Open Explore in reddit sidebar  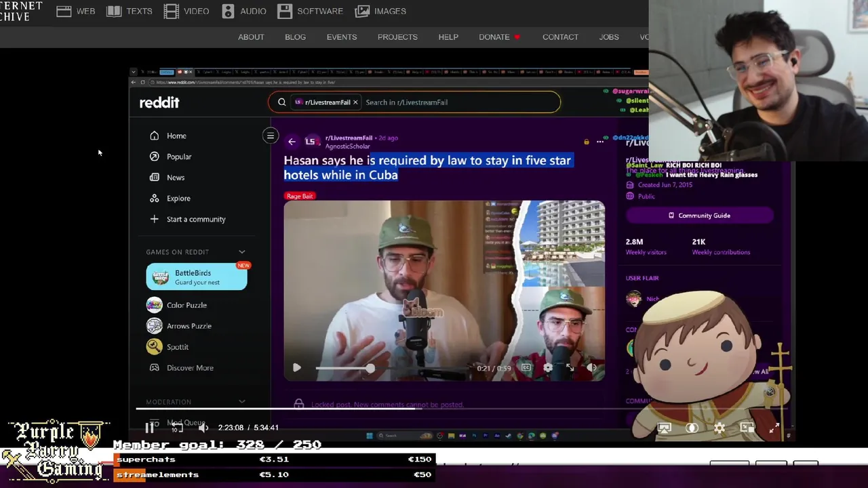click(178, 199)
